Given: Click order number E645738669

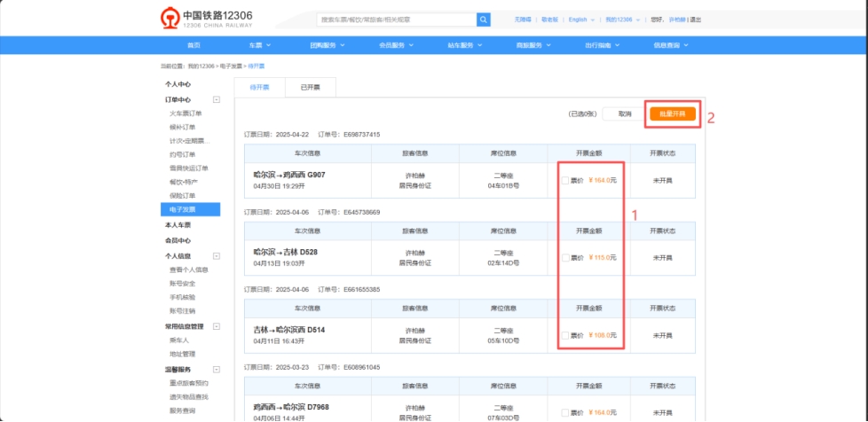Looking at the screenshot, I should 361,213.
